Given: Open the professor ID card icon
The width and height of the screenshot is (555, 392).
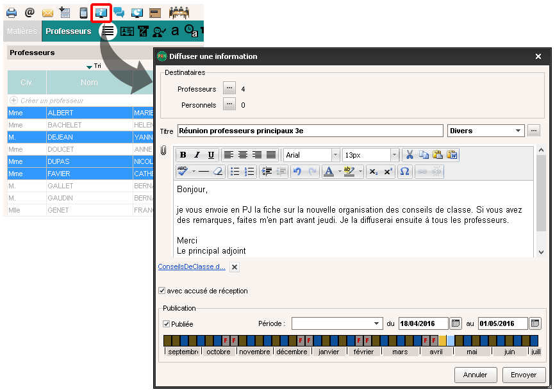Looking at the screenshot, I should coord(127,31).
